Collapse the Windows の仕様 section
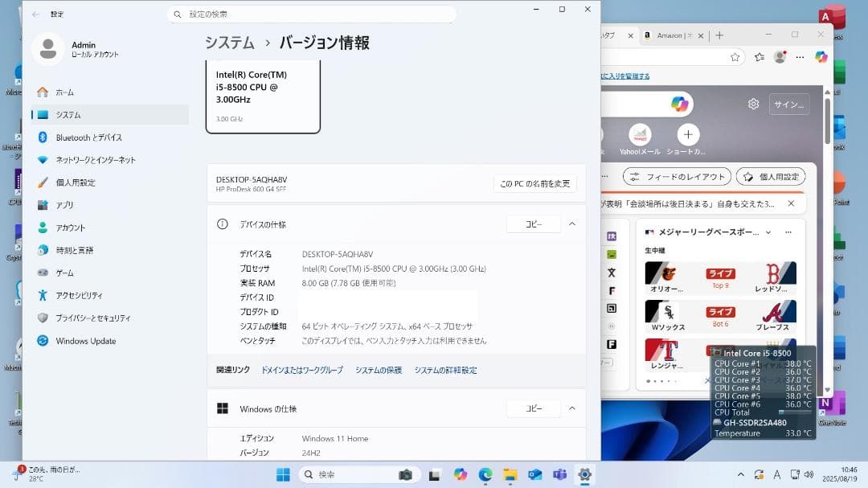The height and width of the screenshot is (488, 868). pos(571,408)
